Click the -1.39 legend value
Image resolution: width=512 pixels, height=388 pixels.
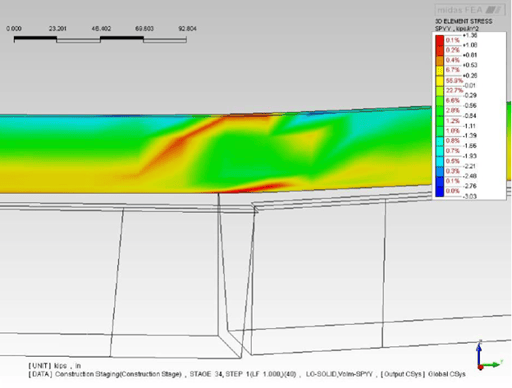pos(470,136)
